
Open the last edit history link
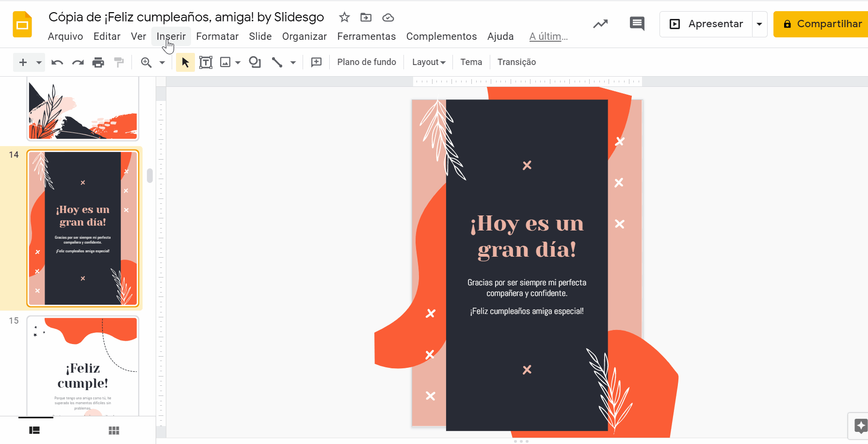click(548, 36)
